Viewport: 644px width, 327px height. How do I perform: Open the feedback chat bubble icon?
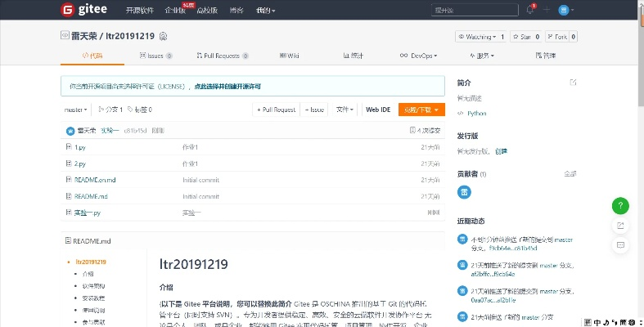click(620, 243)
